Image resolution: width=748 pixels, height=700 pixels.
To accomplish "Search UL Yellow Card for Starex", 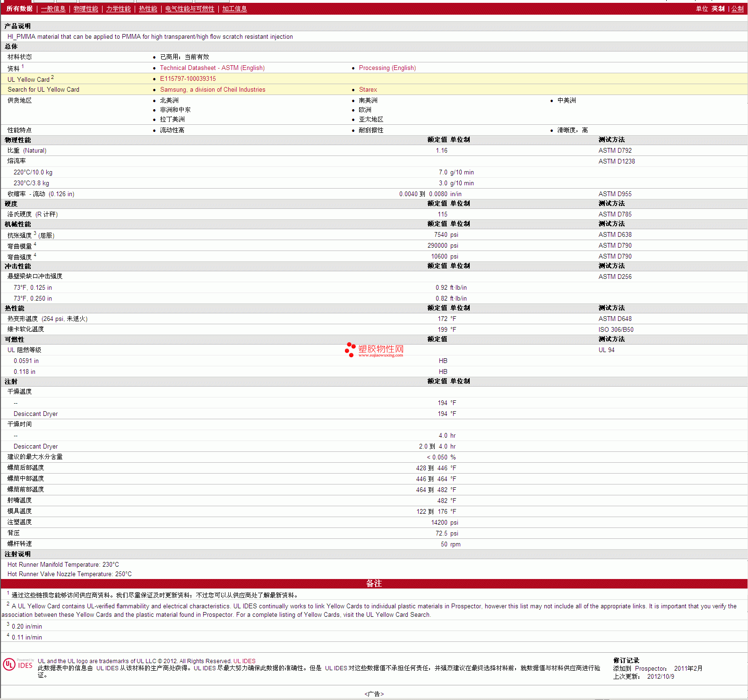I will 368,89.
